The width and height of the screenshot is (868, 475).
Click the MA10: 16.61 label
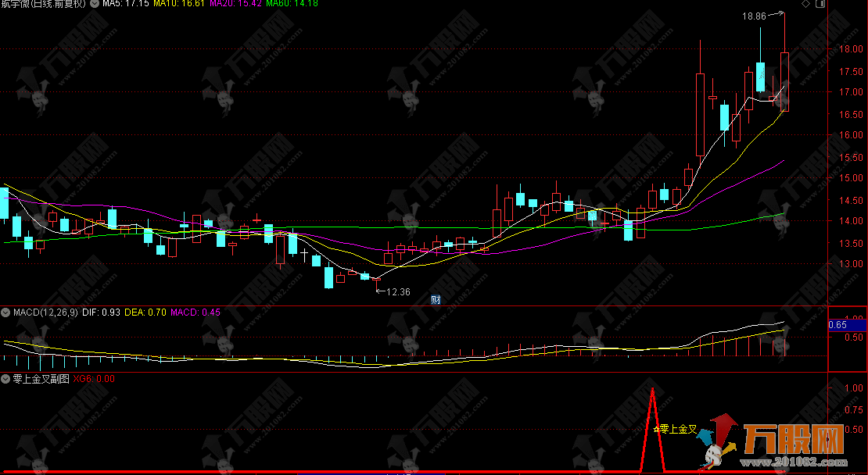[179, 3]
